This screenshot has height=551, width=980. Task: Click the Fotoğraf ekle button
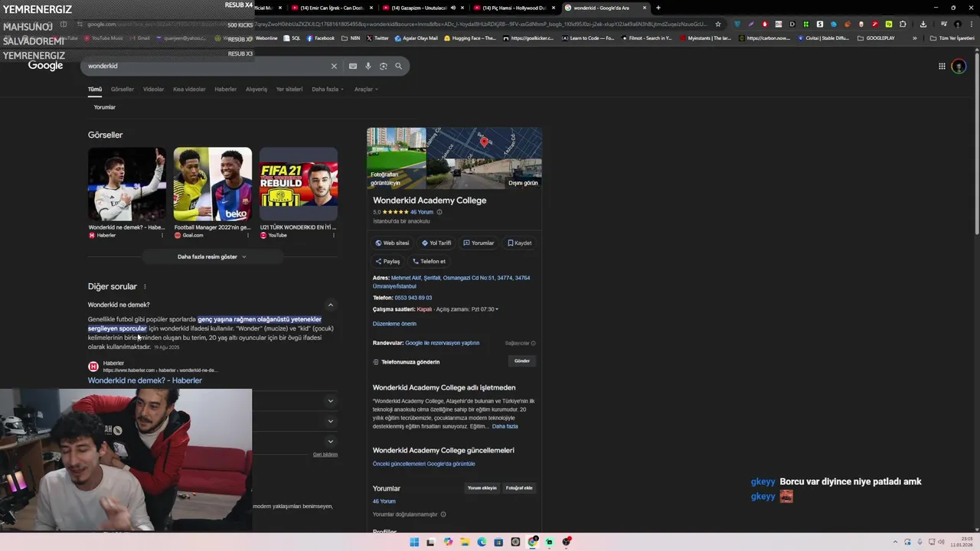519,488
